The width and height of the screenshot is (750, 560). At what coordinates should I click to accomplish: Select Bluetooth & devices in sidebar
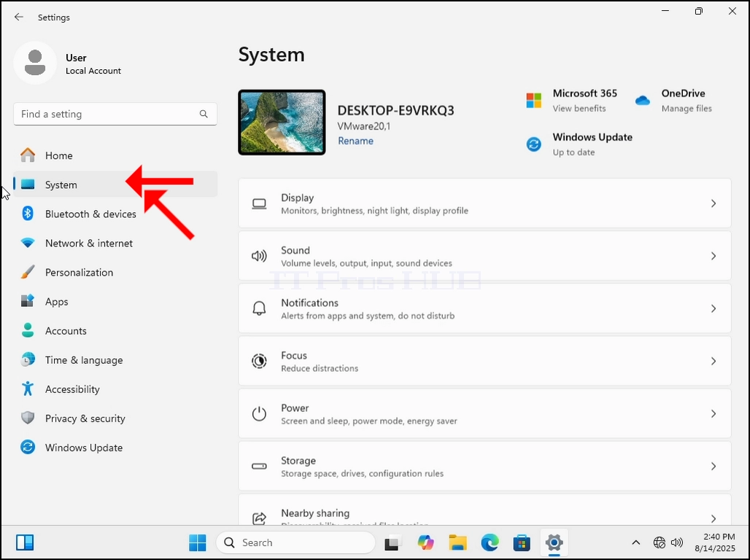click(x=115, y=214)
